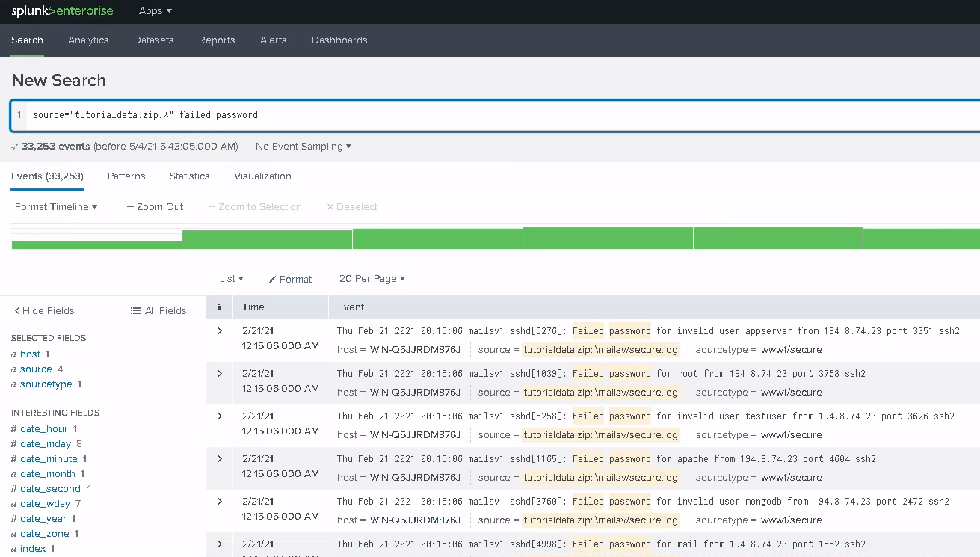Open the List view dropdown
The height and width of the screenshot is (557, 980).
pyautogui.click(x=231, y=279)
